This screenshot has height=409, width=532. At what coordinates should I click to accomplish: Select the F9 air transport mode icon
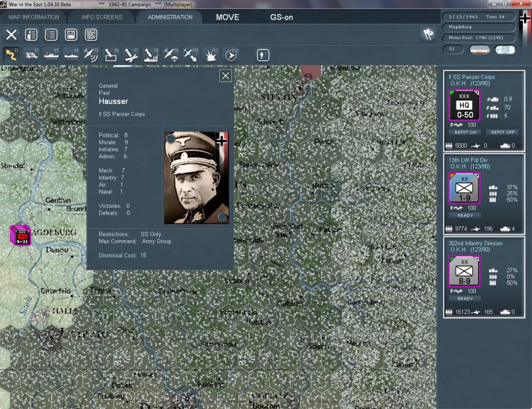pos(170,55)
